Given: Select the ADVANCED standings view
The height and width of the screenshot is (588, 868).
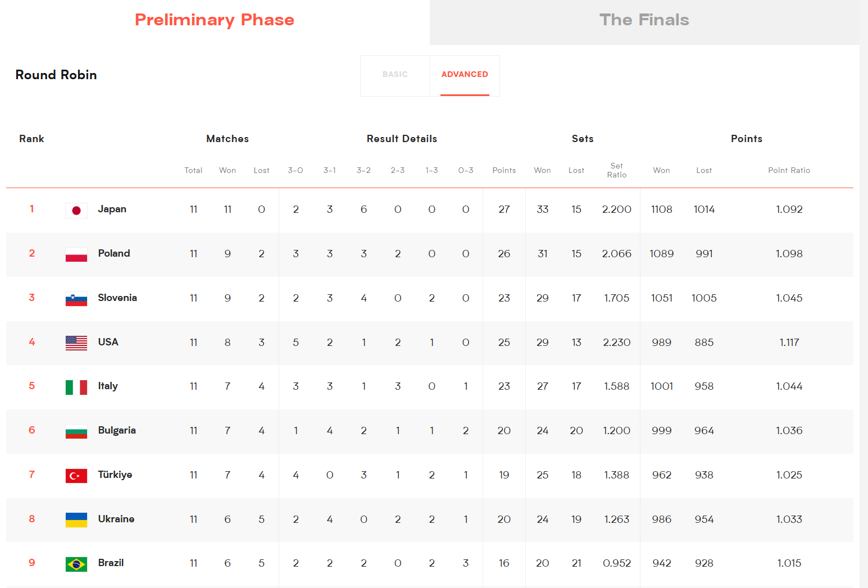Looking at the screenshot, I should (465, 75).
